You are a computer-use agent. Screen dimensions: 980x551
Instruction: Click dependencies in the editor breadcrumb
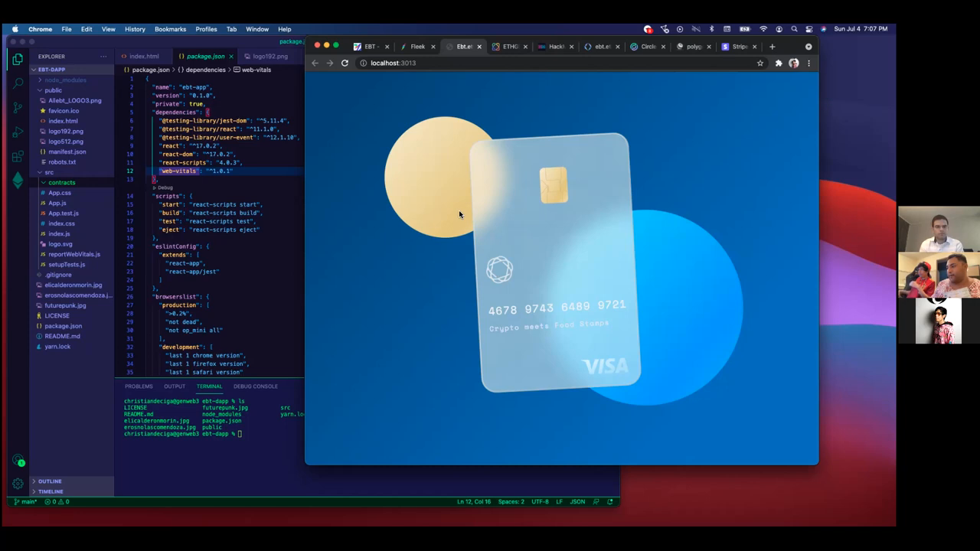click(205, 70)
